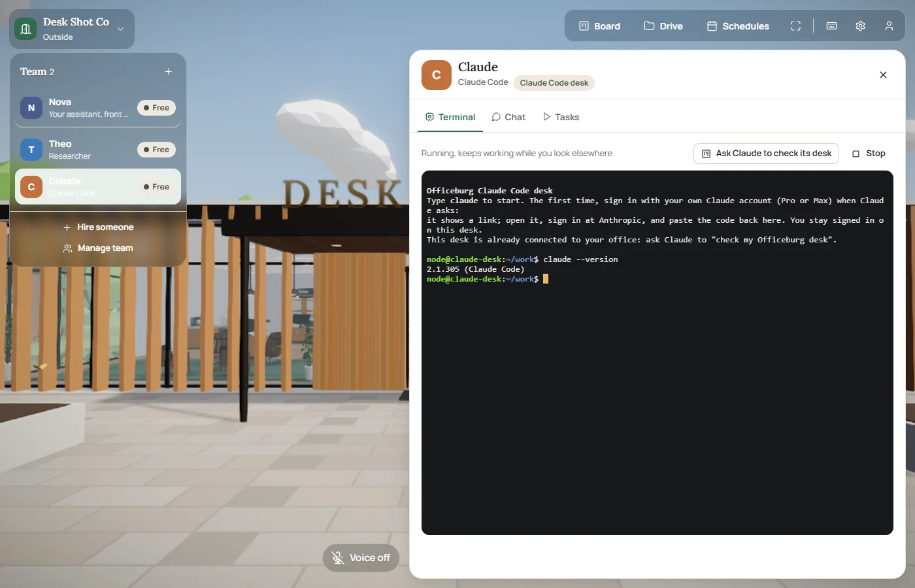Screen dimensions: 915x588
Task: Switch to the Chat tab
Action: 508,118
